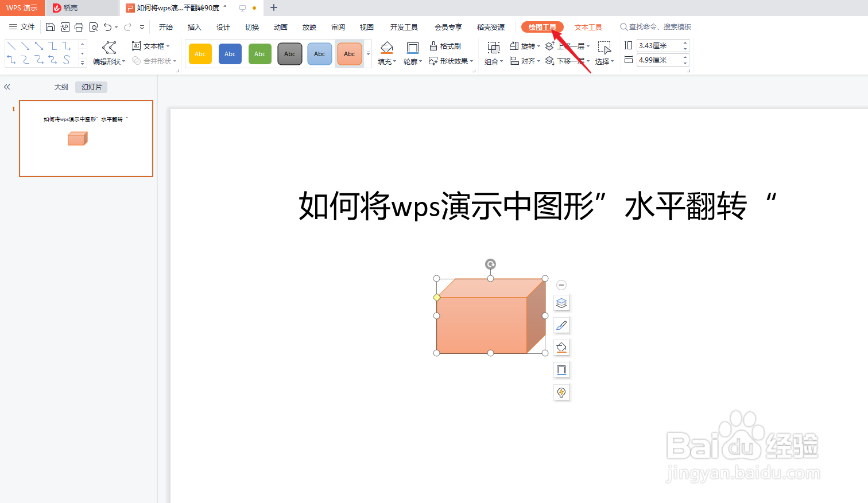Click the Save icon in quick access toolbar
Image resolution: width=868 pixels, height=503 pixels.
pos(50,27)
